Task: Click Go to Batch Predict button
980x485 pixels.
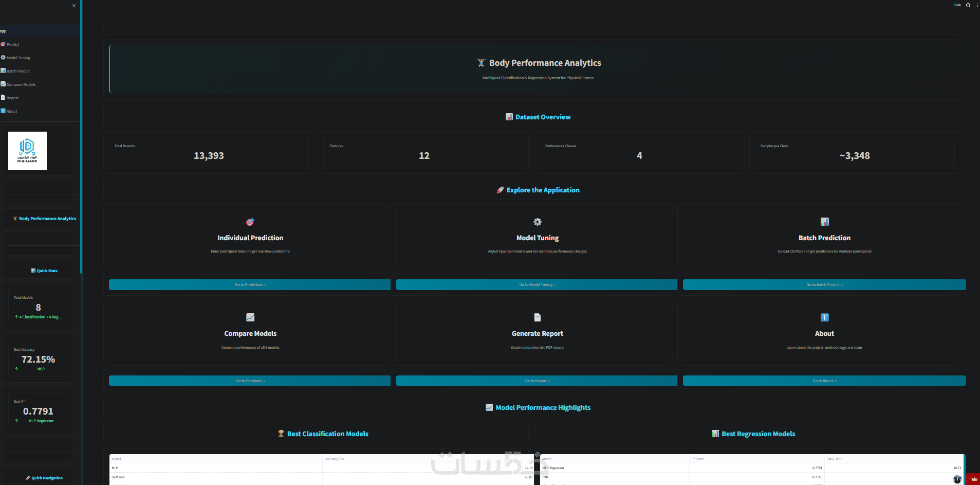Action: pos(824,284)
